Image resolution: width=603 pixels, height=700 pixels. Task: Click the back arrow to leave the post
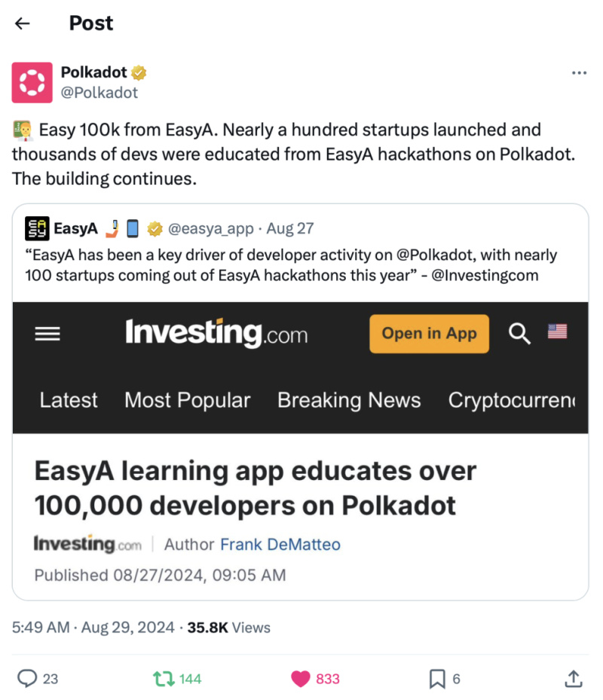tap(22, 23)
